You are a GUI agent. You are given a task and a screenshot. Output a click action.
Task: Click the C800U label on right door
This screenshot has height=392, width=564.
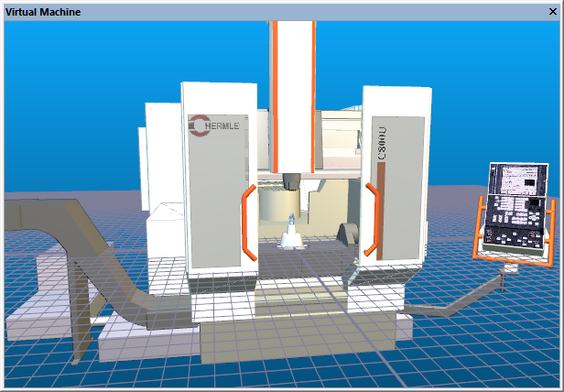(x=382, y=143)
